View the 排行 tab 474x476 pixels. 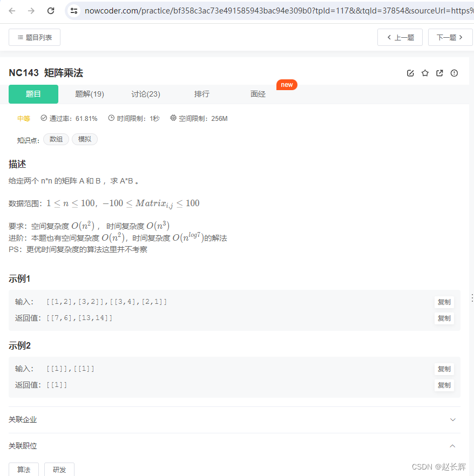[x=201, y=94]
